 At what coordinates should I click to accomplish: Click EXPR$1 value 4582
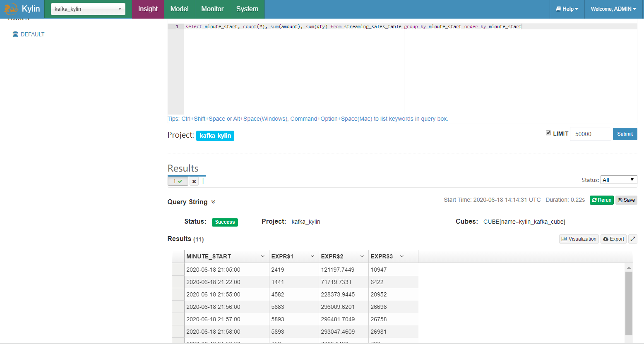point(294,294)
